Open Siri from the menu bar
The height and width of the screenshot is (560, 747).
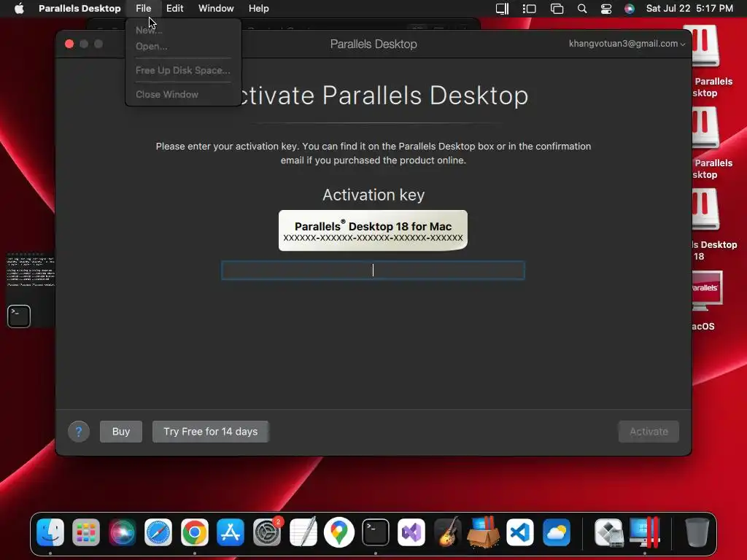[x=630, y=9]
